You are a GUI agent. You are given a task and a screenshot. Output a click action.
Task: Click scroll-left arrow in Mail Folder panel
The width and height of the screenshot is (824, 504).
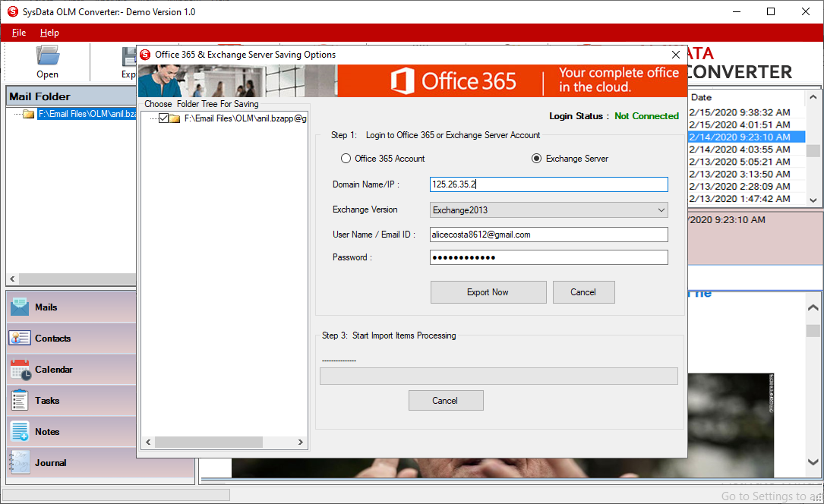point(13,279)
